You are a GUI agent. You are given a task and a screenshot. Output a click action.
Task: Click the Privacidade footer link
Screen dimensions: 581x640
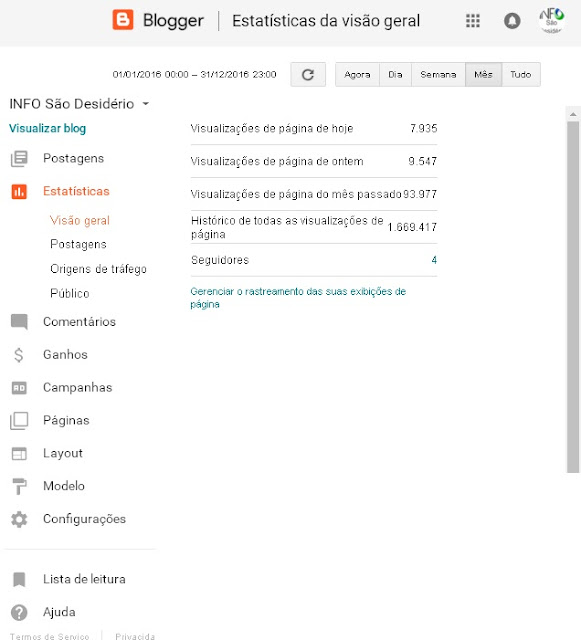click(x=135, y=636)
